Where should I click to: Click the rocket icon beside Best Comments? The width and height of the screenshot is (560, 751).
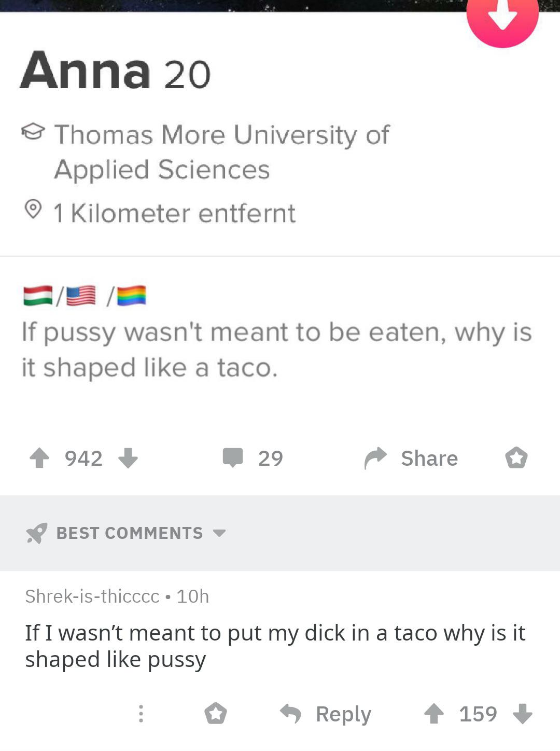tap(36, 533)
